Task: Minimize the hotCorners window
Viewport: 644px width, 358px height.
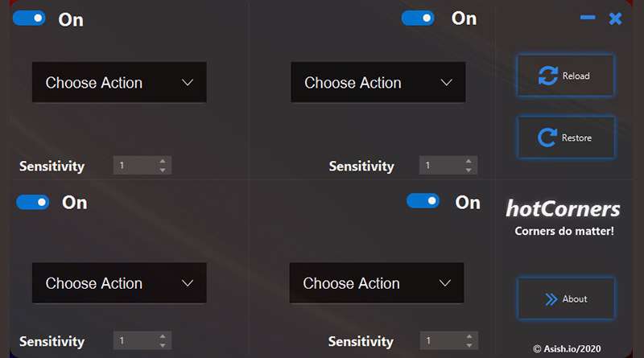Action: (x=588, y=18)
